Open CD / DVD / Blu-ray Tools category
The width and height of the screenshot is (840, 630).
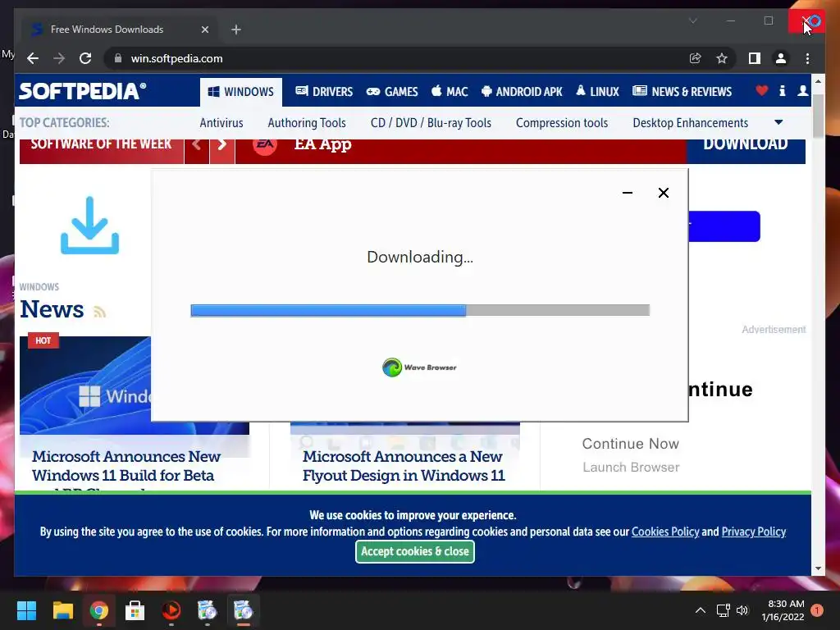tap(431, 123)
